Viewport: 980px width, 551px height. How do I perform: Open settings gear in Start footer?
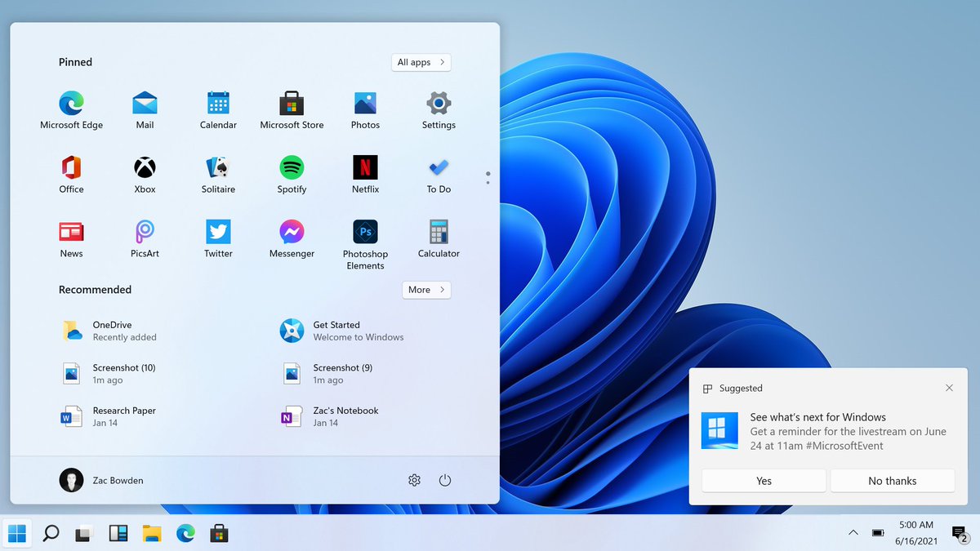point(414,480)
